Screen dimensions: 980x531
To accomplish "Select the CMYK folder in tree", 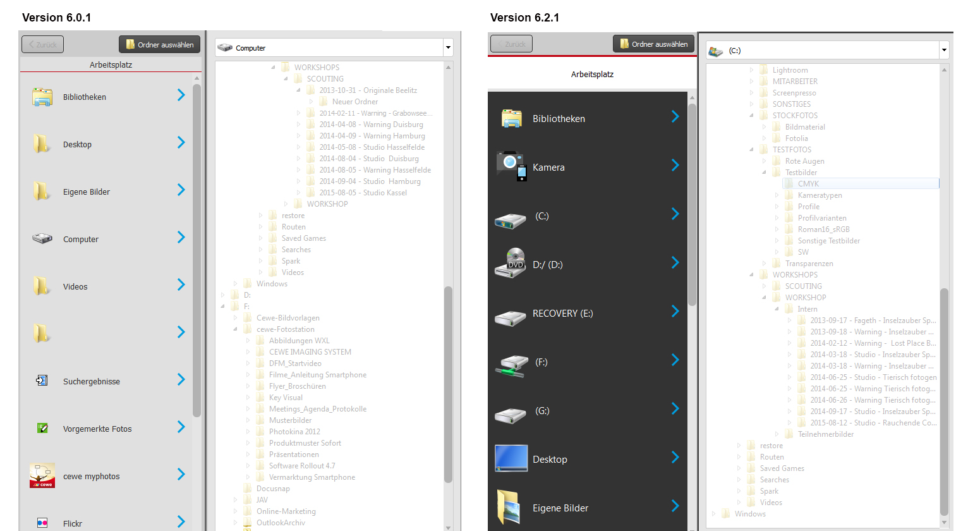I will point(808,184).
